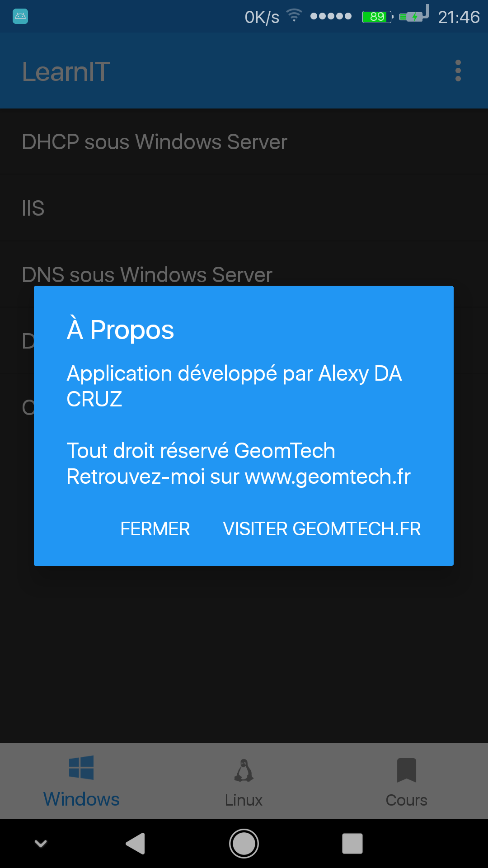The image size is (488, 868).
Task: Switch to the Cours tab label
Action: point(406,800)
